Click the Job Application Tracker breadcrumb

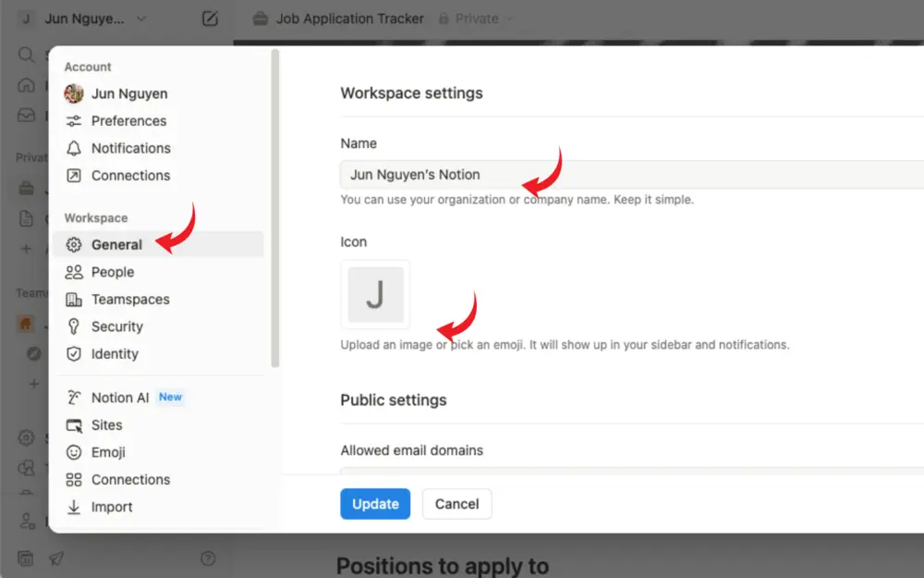pyautogui.click(x=338, y=18)
